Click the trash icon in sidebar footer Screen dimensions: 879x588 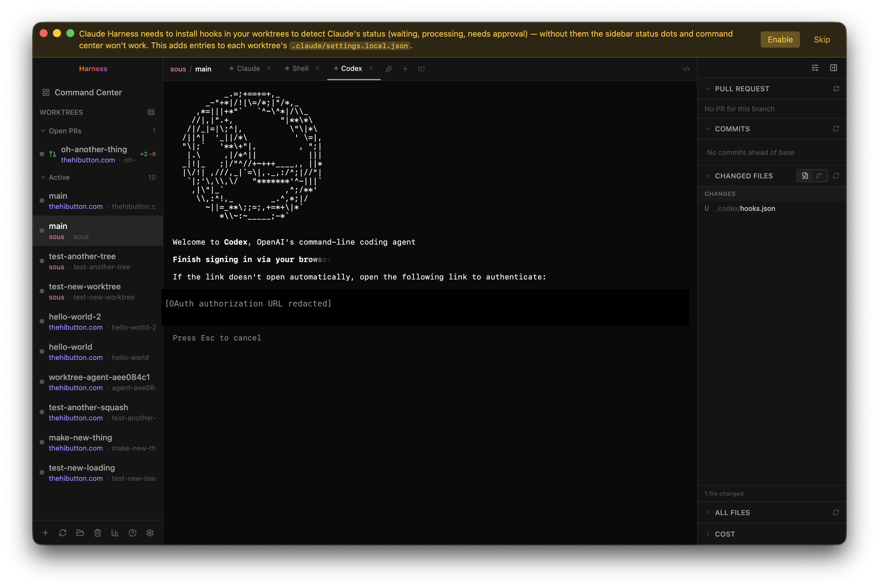(x=98, y=533)
